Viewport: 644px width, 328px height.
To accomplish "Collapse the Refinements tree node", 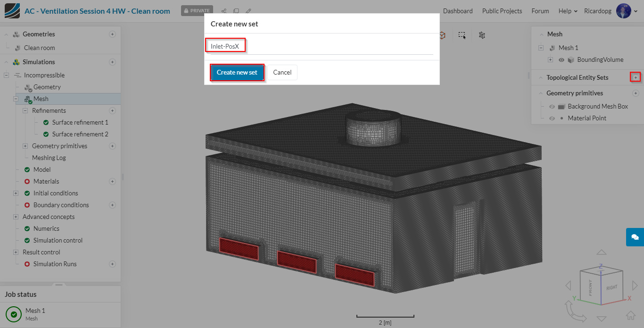I will click(x=25, y=110).
